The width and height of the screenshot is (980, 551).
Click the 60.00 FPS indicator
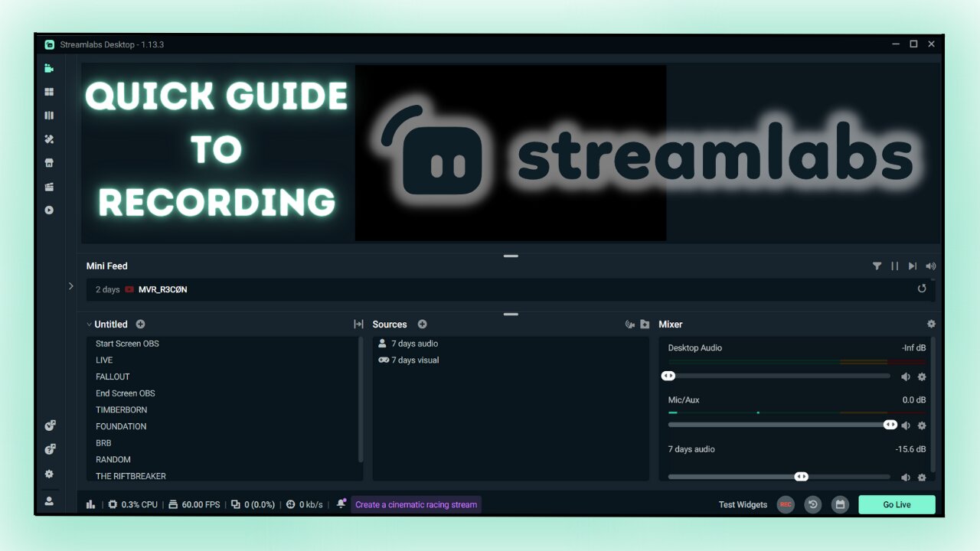tap(194, 504)
